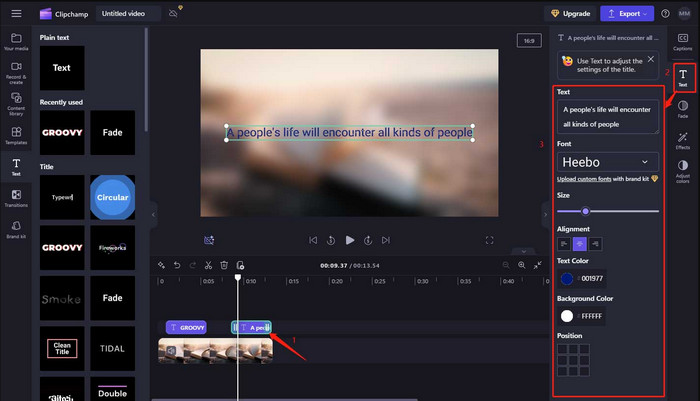700x401 pixels.
Task: Collapse the right property panel arrow
Action: [x=545, y=215]
